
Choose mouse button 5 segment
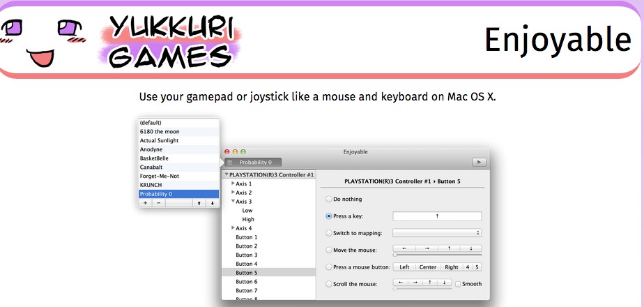click(x=477, y=267)
